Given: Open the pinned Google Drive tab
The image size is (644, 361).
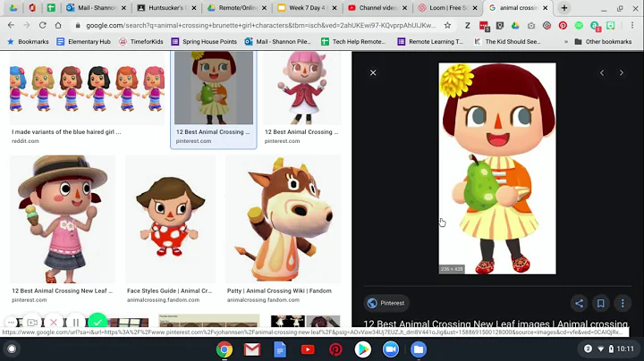Looking at the screenshot, I should 13,8.
